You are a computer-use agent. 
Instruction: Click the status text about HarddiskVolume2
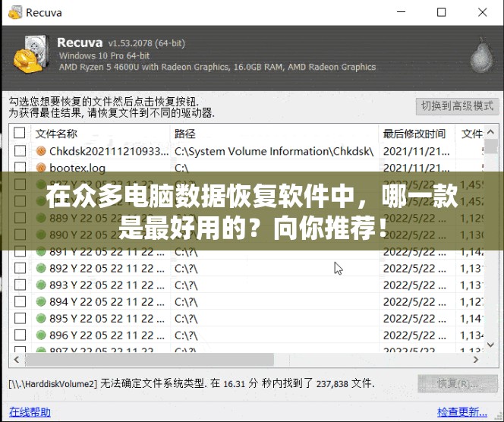coord(191,383)
